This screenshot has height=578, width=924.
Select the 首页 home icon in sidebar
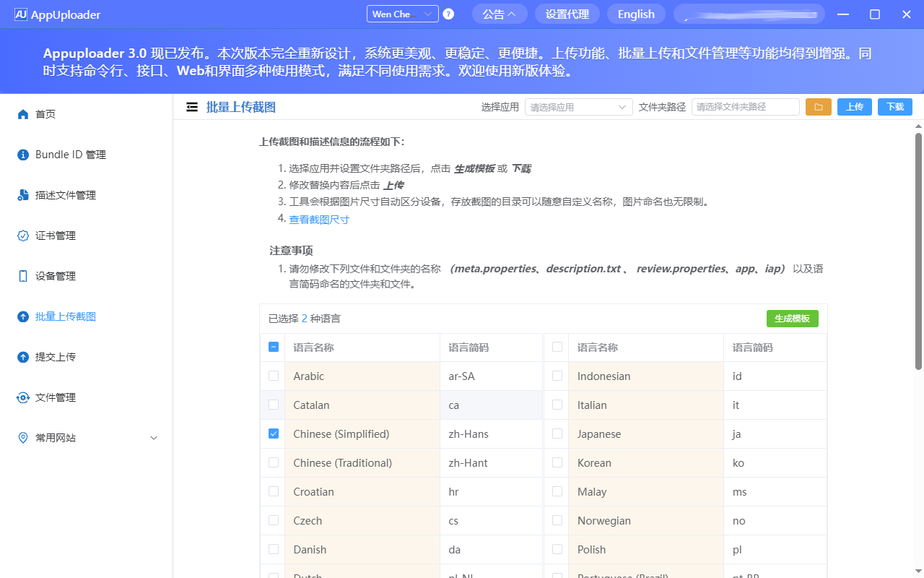[22, 113]
